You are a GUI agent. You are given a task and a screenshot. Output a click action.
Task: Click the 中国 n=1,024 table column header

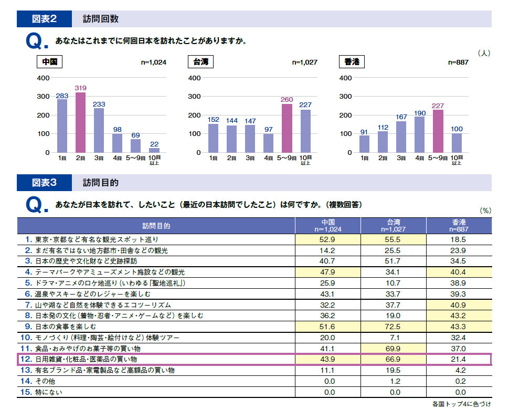coord(328,226)
